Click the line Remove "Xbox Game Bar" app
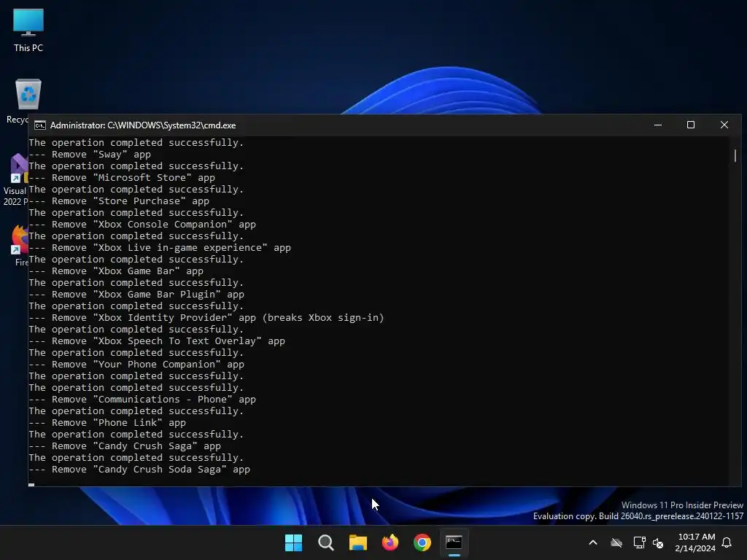This screenshot has height=560, width=747. 116,271
